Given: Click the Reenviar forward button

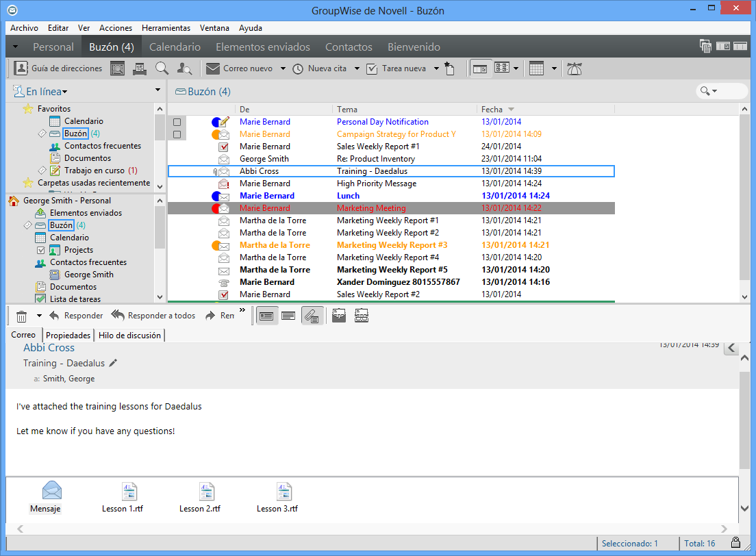Looking at the screenshot, I should [x=220, y=316].
